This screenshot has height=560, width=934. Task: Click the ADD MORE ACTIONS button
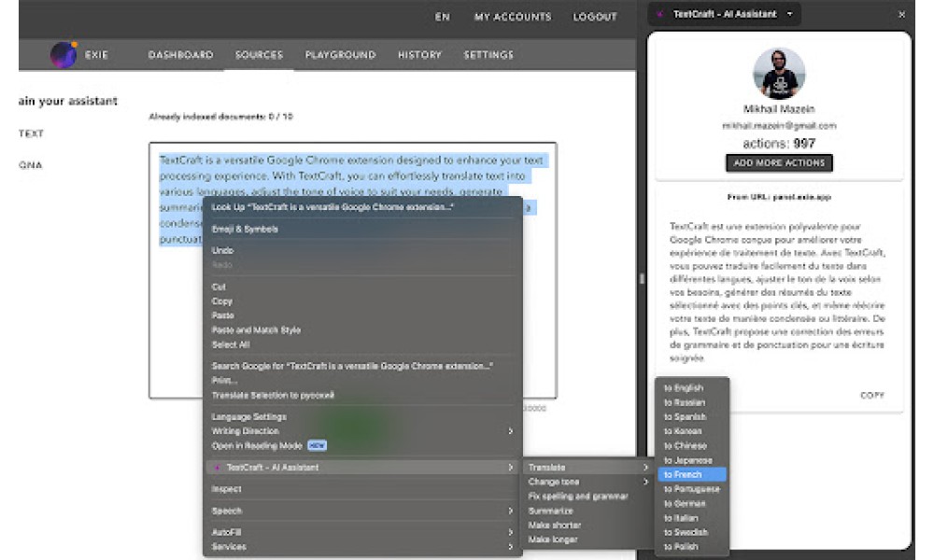click(x=779, y=162)
